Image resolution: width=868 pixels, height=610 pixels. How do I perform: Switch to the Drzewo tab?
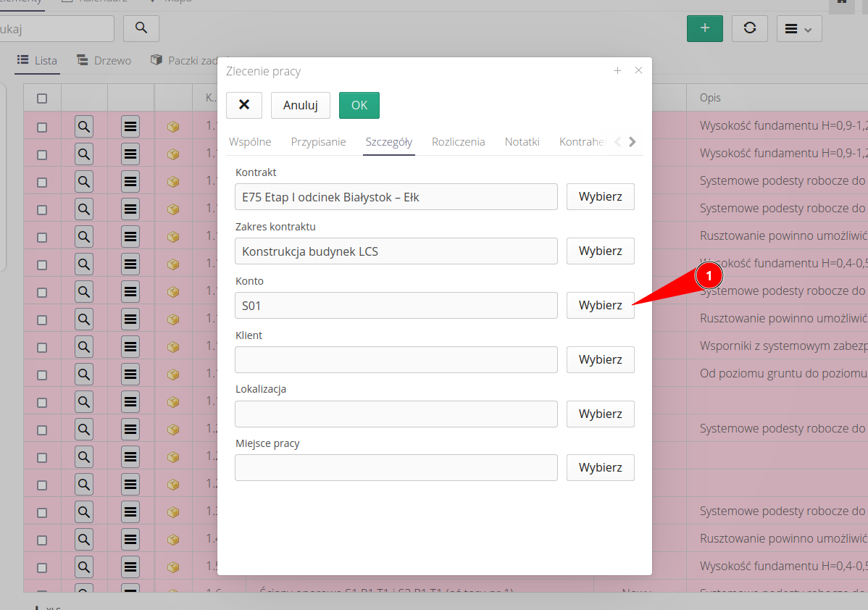(x=104, y=60)
